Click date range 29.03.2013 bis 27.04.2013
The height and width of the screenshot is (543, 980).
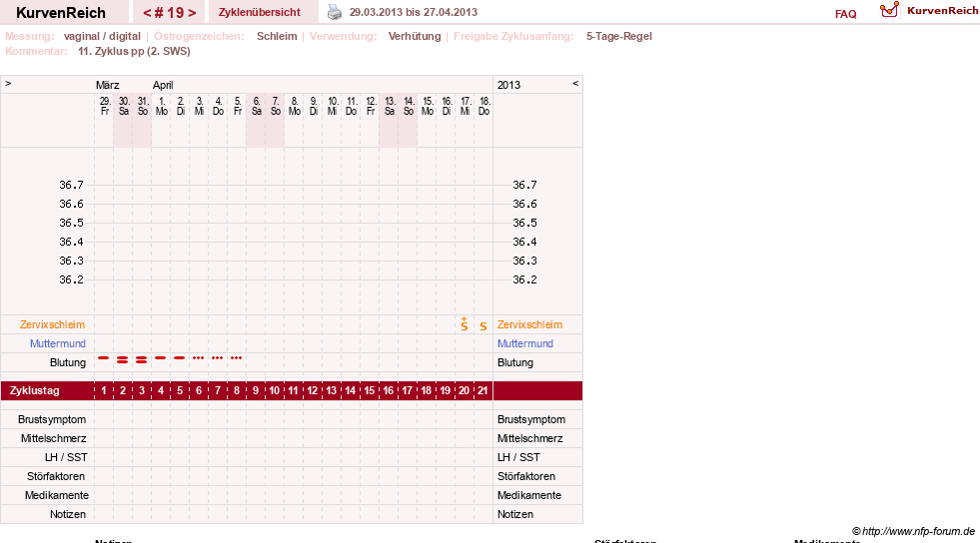point(414,12)
